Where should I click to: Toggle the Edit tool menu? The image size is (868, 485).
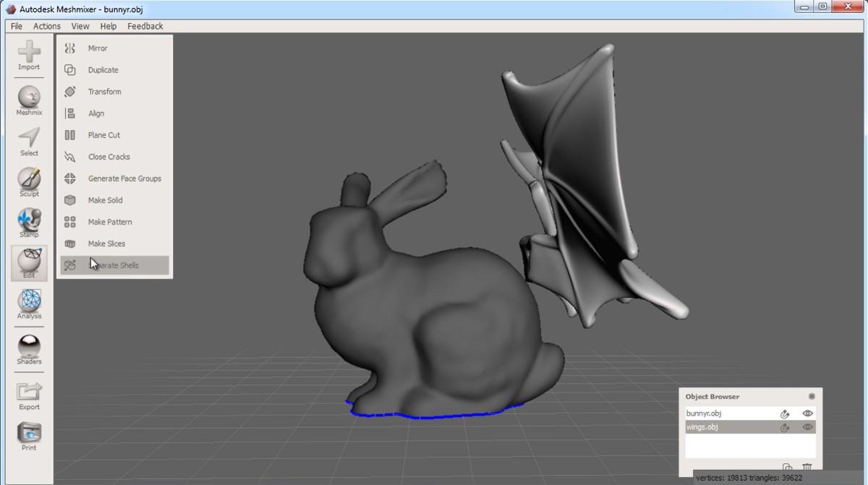29,263
